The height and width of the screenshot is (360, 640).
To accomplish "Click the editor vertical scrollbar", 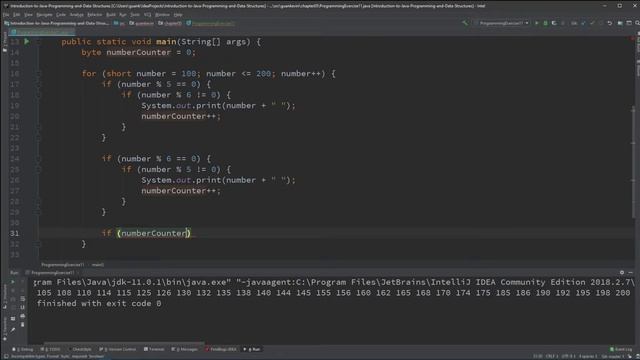I will click(x=633, y=163).
